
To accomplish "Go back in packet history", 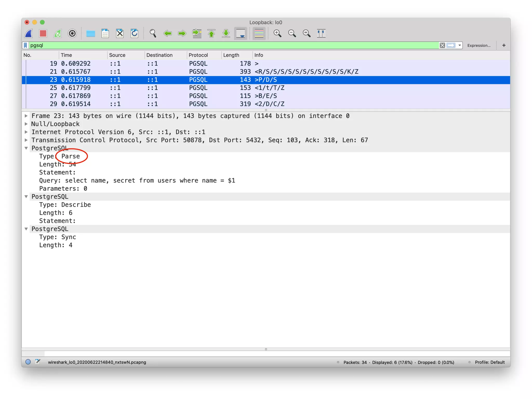I will point(168,33).
